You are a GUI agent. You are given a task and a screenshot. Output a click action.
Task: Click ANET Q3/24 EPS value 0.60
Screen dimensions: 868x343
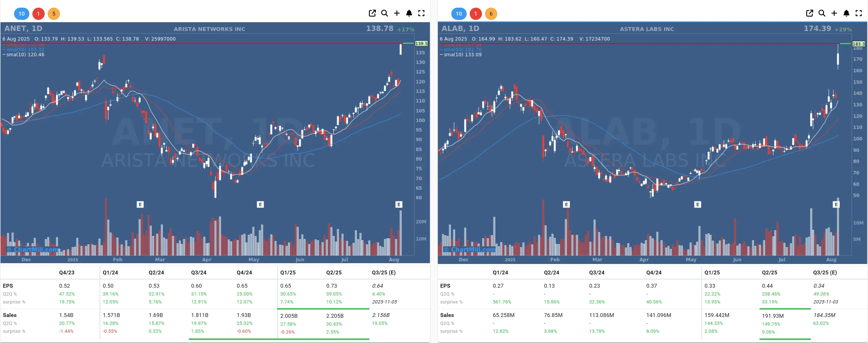coord(196,286)
